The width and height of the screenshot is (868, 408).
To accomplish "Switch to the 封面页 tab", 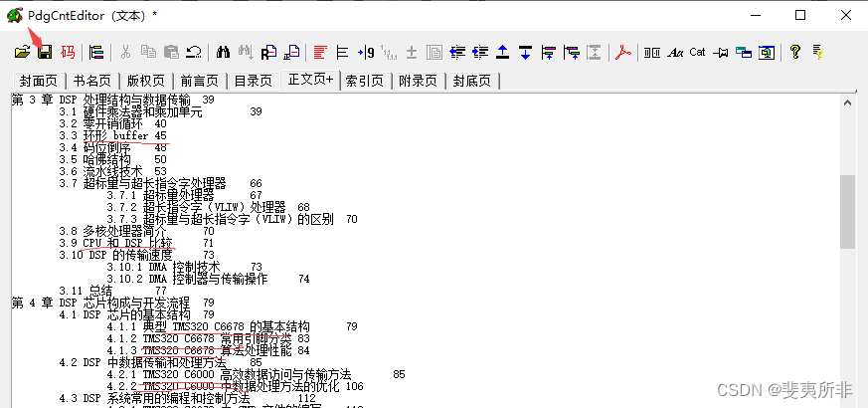I will pos(39,81).
